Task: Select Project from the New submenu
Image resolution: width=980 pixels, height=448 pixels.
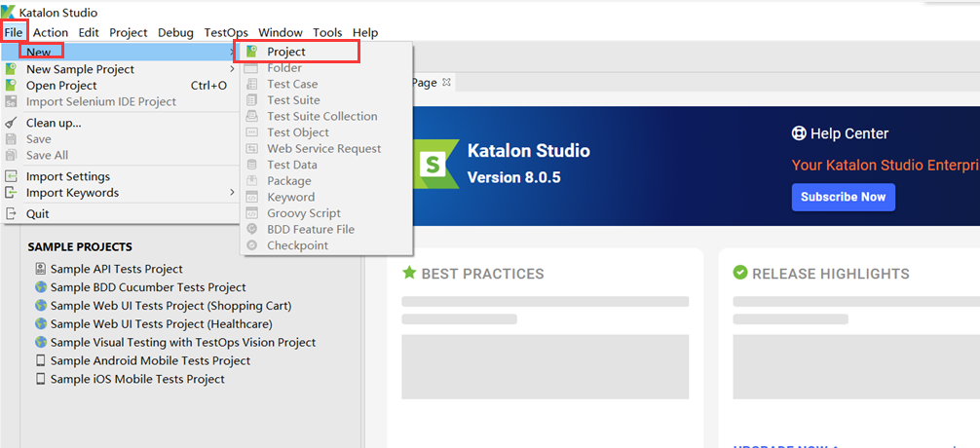Action: (x=286, y=52)
